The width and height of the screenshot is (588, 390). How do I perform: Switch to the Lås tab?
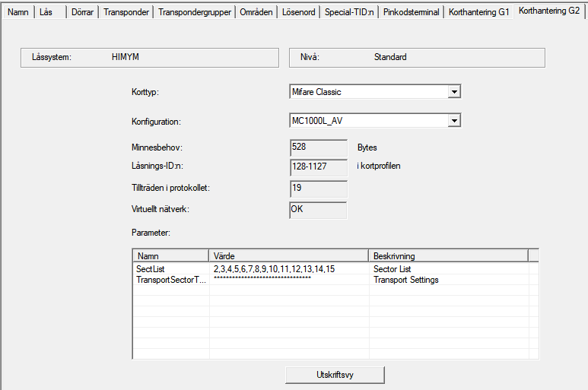pos(46,12)
